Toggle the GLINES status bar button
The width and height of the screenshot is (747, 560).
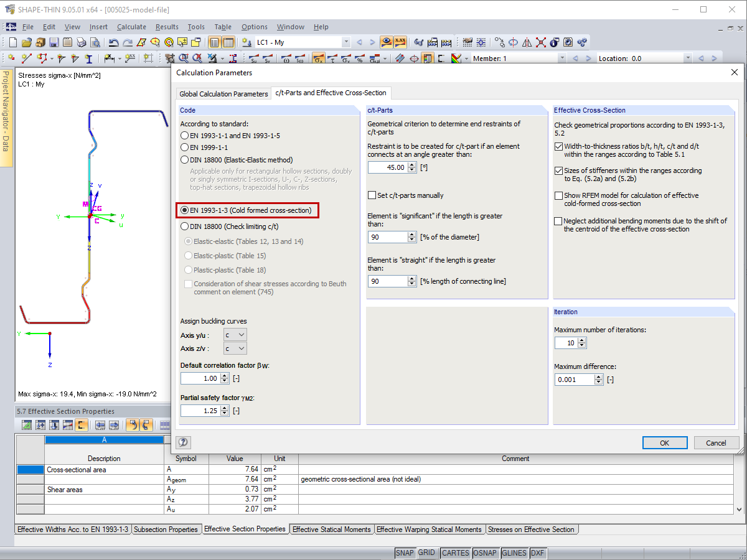coord(514,553)
